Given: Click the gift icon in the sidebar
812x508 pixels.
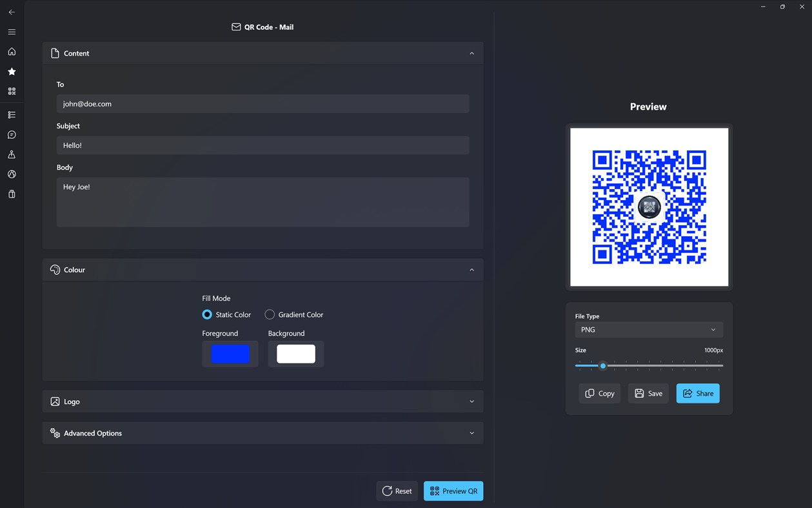Looking at the screenshot, I should (12, 193).
